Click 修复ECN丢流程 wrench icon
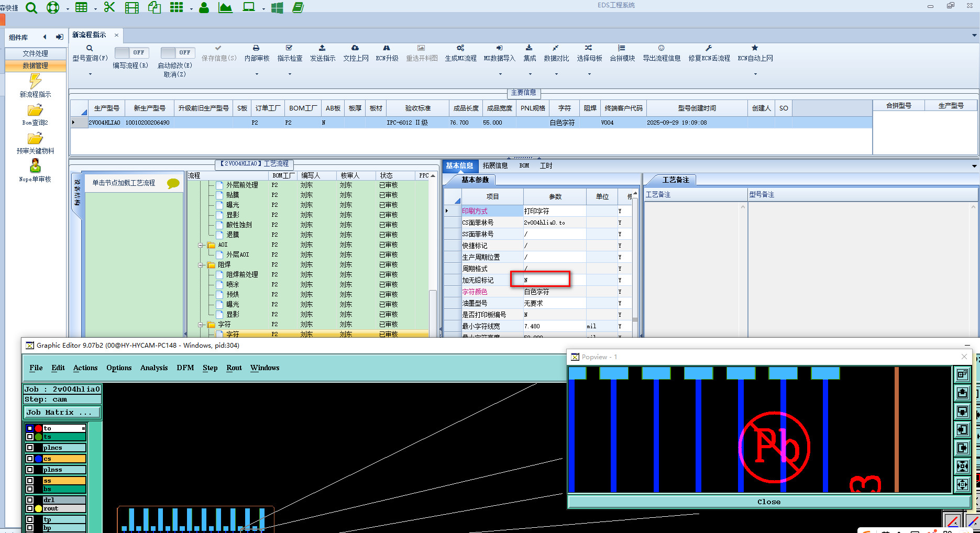Image resolution: width=980 pixels, height=533 pixels. (x=709, y=48)
